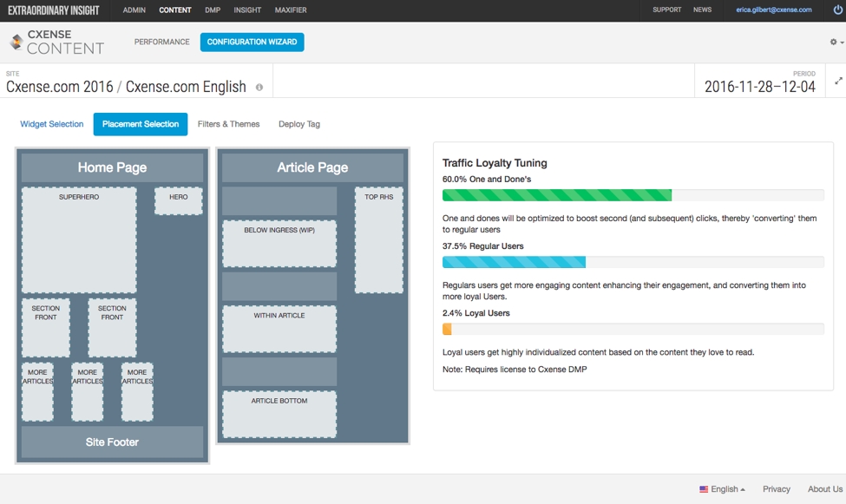Click the CONFIGURATION WIZARD button
Viewport: 846px width, 504px height.
252,43
